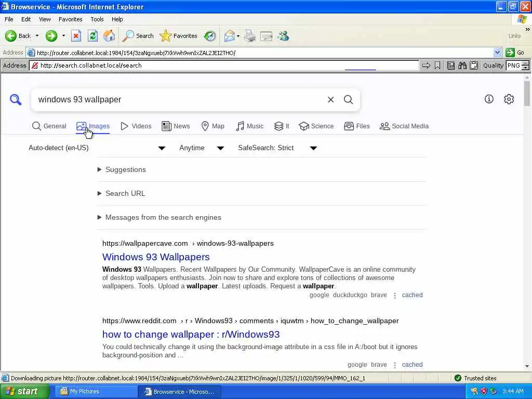Open the Auto-detect (en-US) language dropdown
The width and height of the screenshot is (532, 399).
coord(97,148)
